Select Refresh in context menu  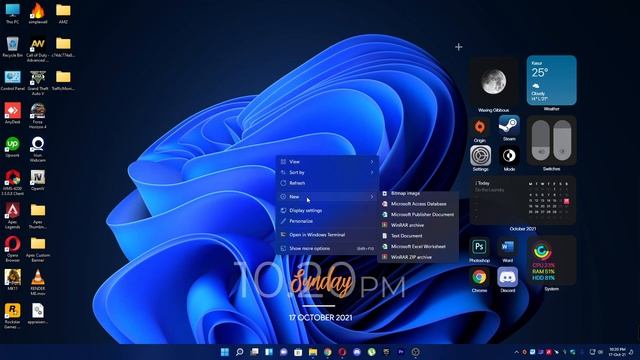pyautogui.click(x=327, y=183)
